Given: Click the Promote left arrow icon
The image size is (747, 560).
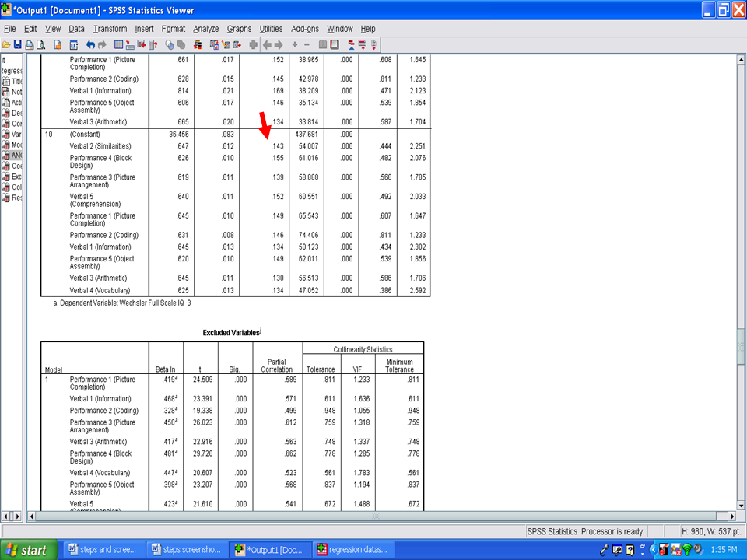Looking at the screenshot, I should [267, 45].
